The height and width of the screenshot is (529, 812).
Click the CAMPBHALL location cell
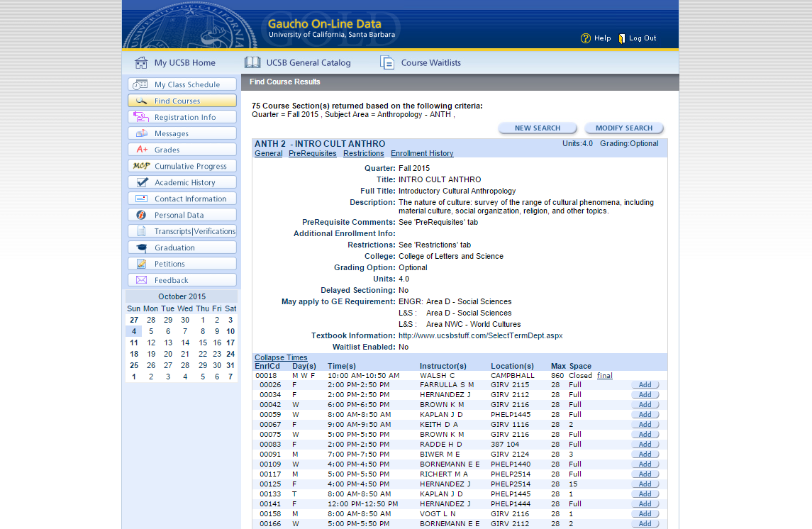(513, 376)
